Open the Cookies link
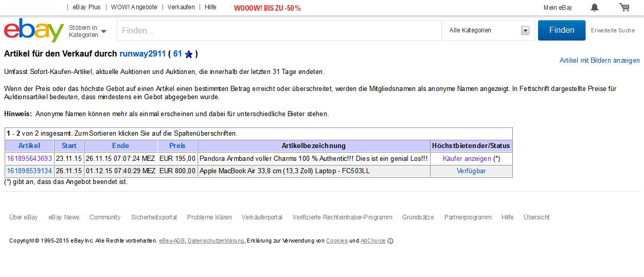Viewport: 644px width, 277px height. (x=337, y=241)
